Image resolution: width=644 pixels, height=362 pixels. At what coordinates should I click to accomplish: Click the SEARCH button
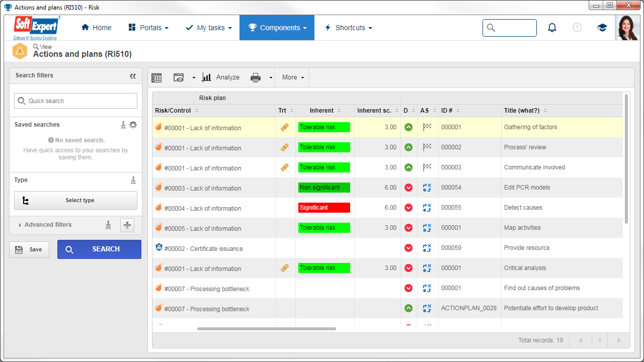tap(99, 249)
